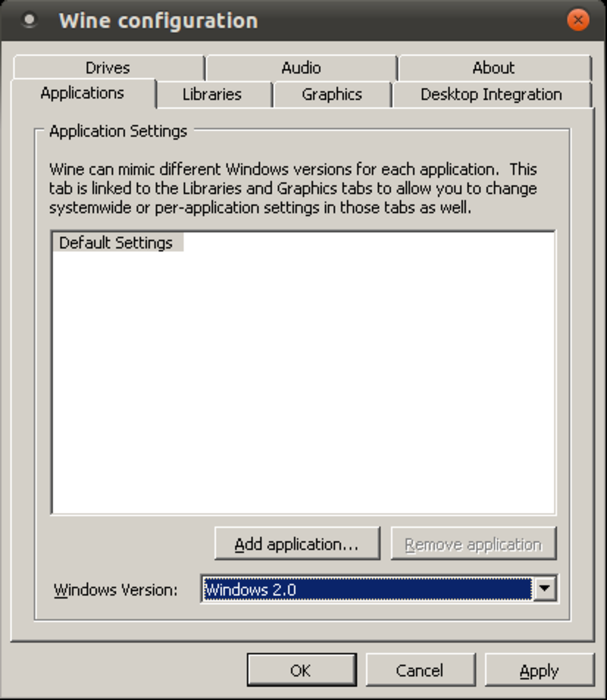The height and width of the screenshot is (700, 607).
Task: Select the Applications tab
Action: click(x=83, y=93)
